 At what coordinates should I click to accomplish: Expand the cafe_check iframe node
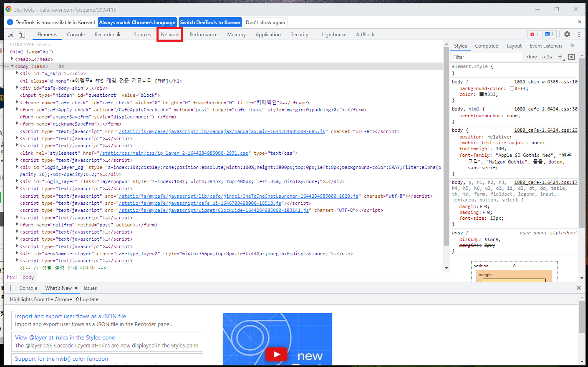(x=17, y=102)
